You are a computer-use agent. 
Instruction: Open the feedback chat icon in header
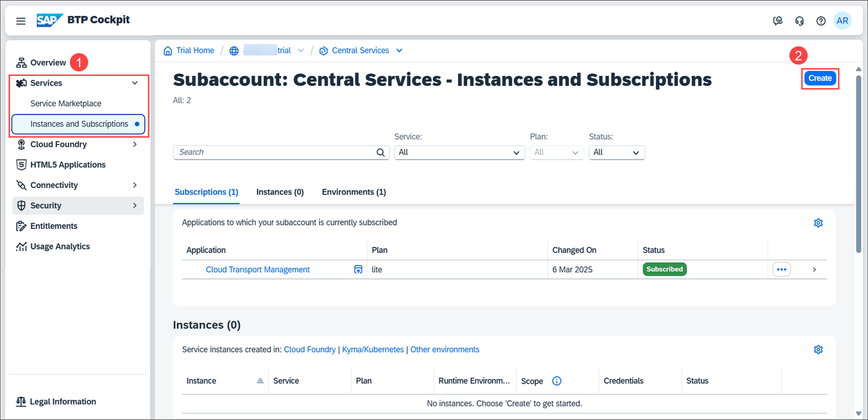point(778,21)
